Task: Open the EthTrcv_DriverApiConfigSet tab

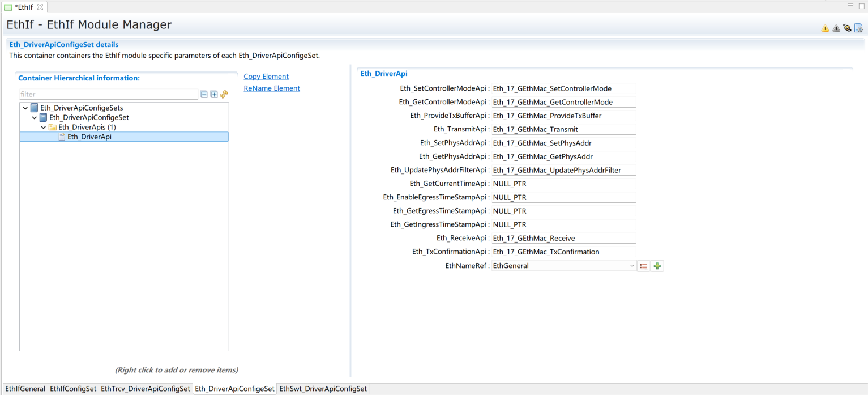Action: tap(146, 389)
